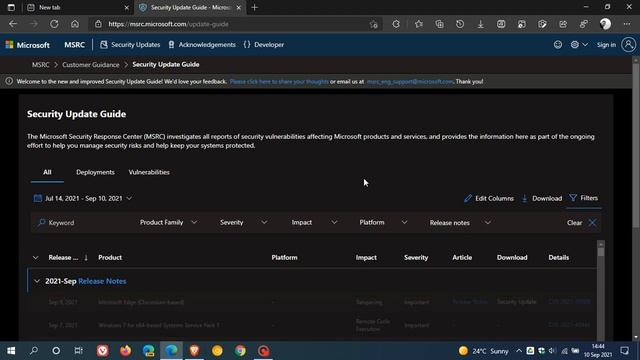Open Vivaldi from the taskbar

[102, 351]
